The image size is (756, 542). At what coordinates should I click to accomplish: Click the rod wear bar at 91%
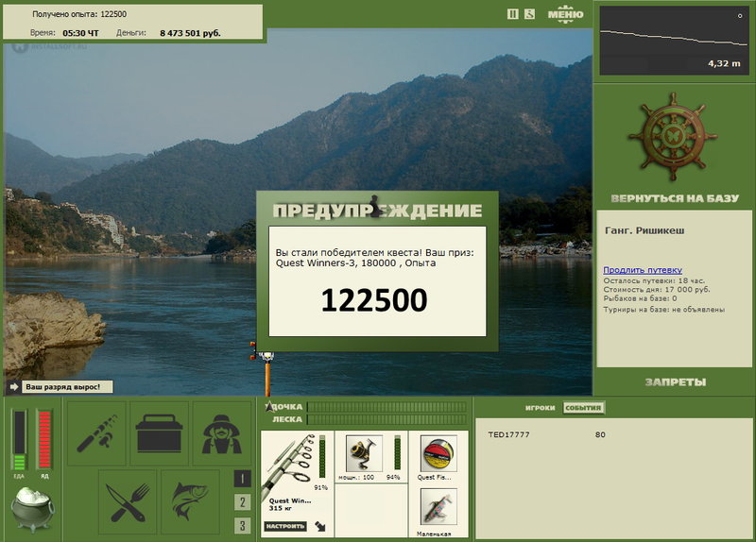coord(322,458)
